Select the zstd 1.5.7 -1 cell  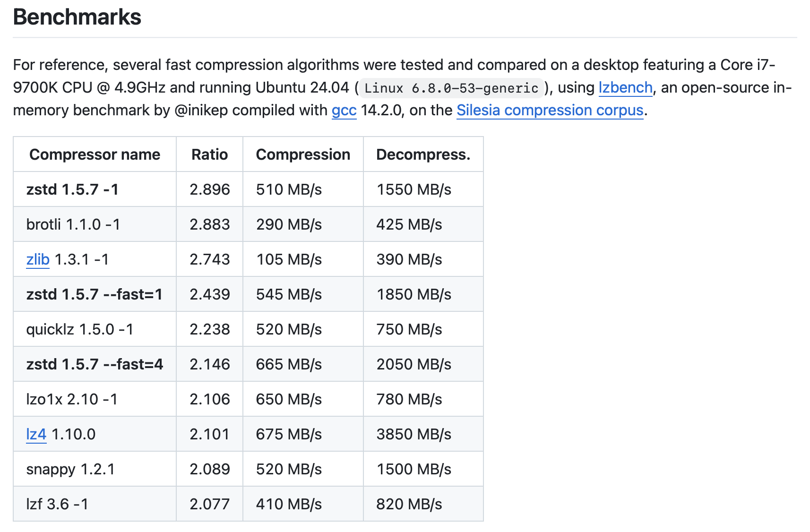tap(95, 189)
